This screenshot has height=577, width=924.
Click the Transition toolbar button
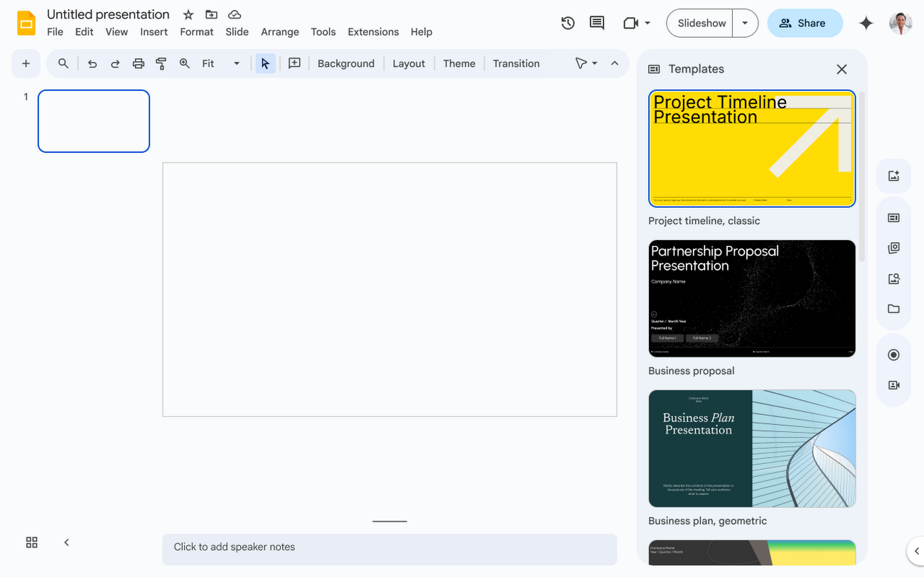[516, 63]
